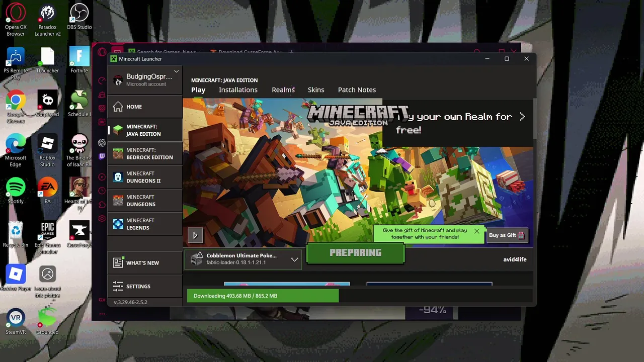Viewport: 644px width, 362px height.
Task: Open the Player icon in Opera sidebar
Action: pos(102,177)
